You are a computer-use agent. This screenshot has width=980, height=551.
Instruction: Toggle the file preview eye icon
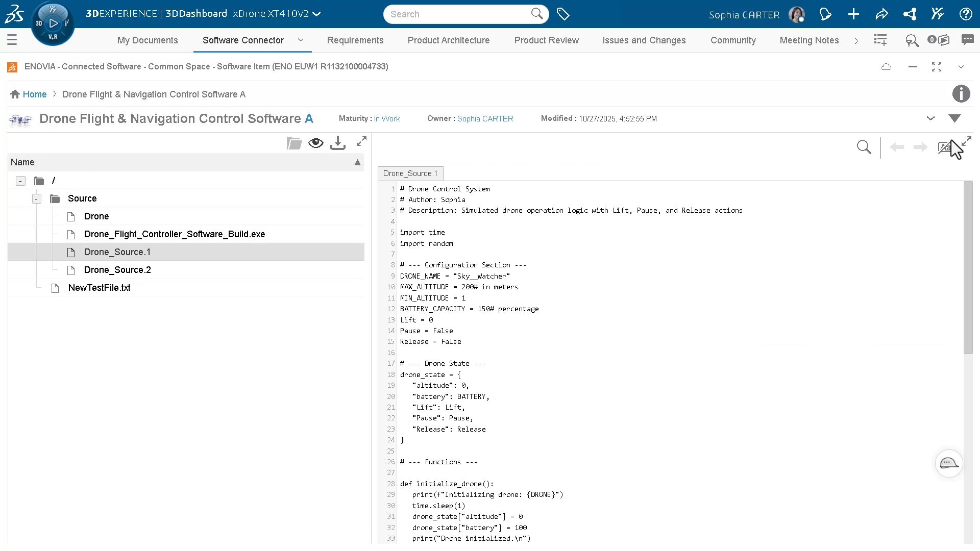pos(316,143)
